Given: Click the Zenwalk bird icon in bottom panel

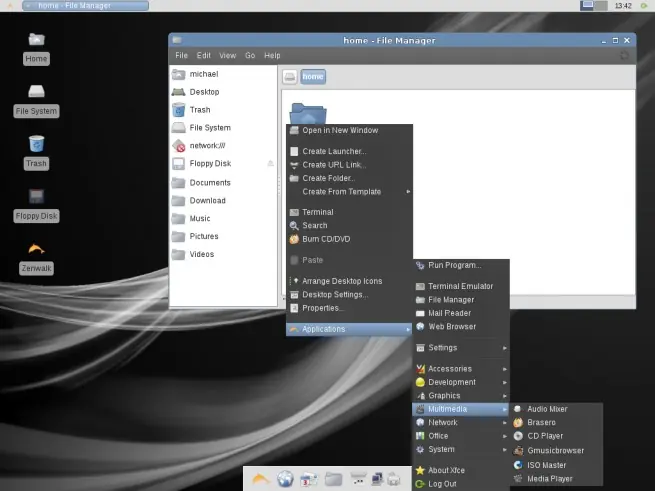Looking at the screenshot, I should tap(261, 479).
